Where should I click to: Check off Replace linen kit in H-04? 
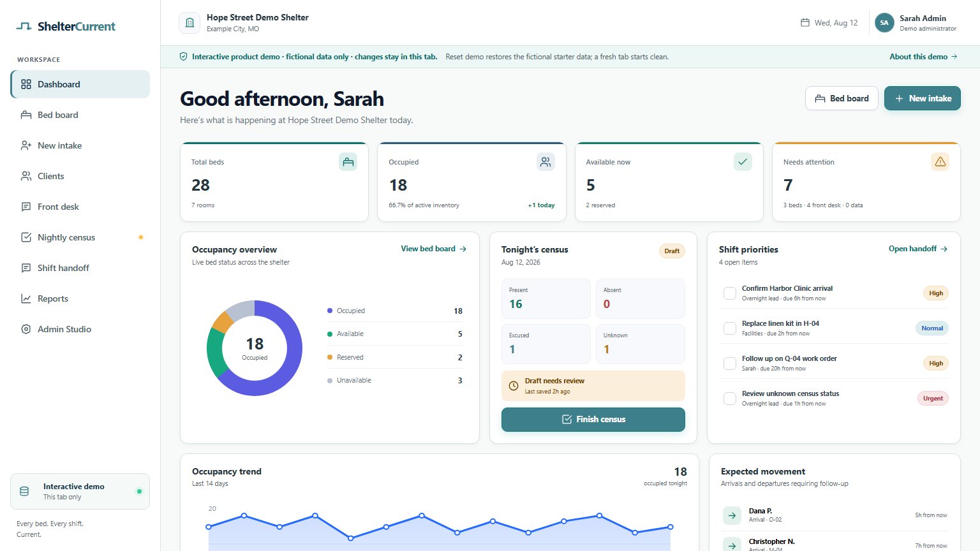730,328
